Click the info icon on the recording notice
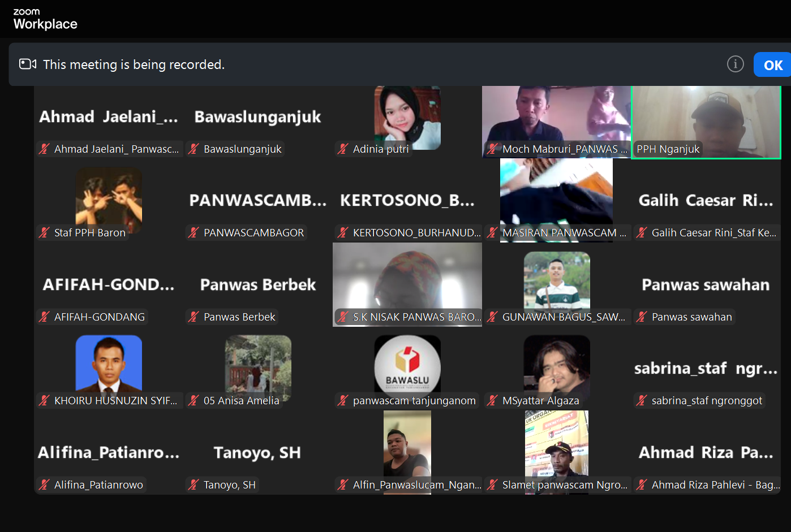This screenshot has height=532, width=791. (735, 64)
